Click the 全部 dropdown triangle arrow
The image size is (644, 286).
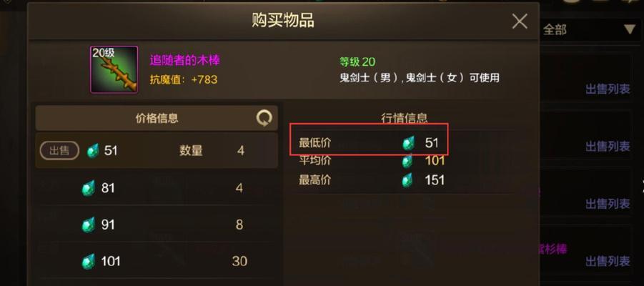(x=630, y=29)
